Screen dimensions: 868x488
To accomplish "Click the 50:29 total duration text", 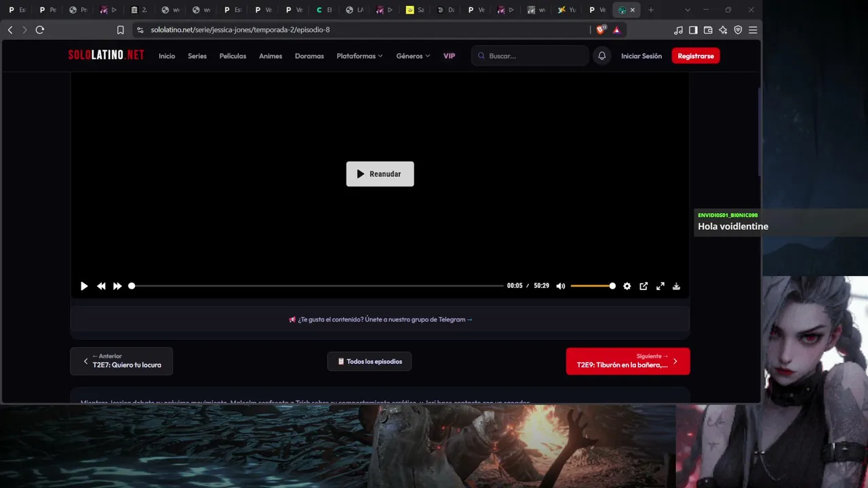I will (x=541, y=286).
